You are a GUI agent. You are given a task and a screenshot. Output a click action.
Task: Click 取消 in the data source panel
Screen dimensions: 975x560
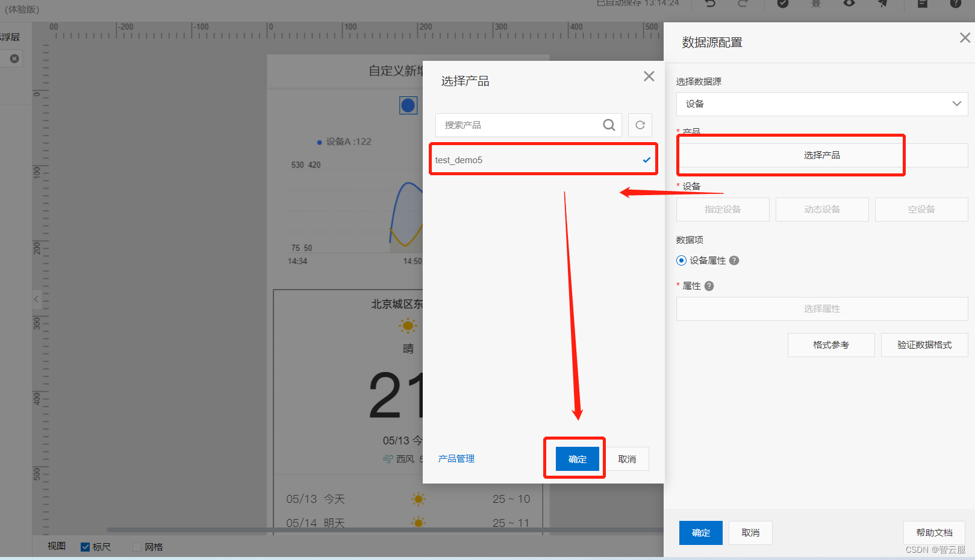(x=750, y=533)
